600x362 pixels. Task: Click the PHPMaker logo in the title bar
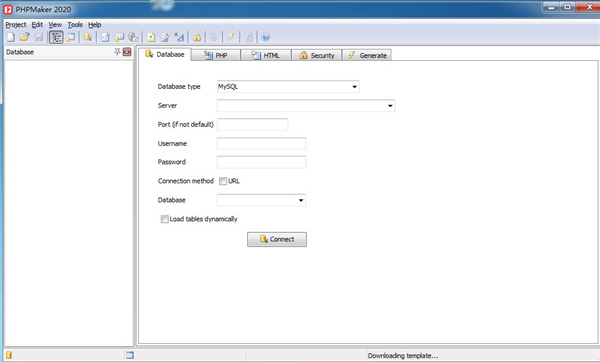coord(8,9)
